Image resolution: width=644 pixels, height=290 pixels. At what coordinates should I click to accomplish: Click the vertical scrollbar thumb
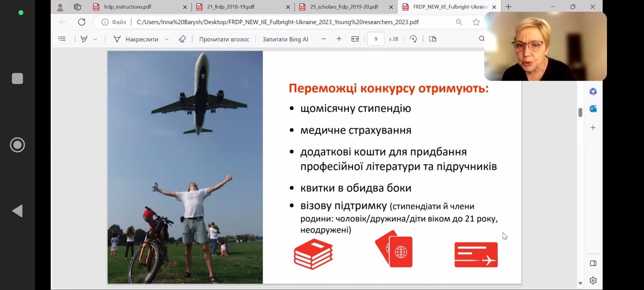coord(580,112)
